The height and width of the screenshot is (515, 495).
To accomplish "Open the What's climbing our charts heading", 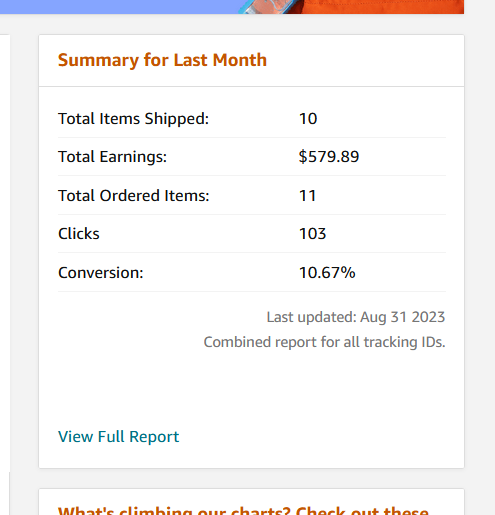I will tap(243, 511).
